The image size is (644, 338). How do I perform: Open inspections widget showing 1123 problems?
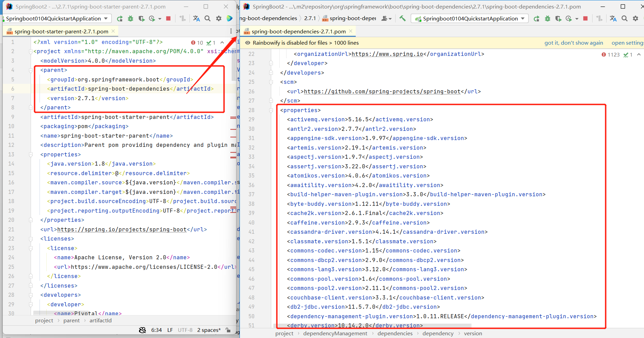coord(611,55)
